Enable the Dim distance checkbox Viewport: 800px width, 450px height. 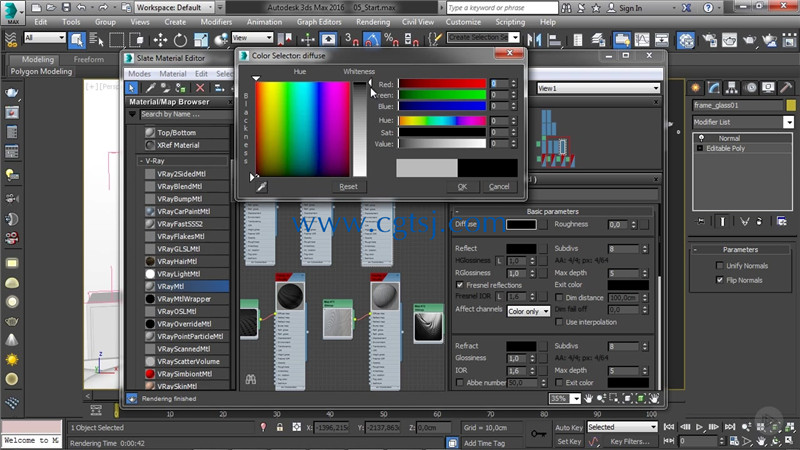coord(559,297)
